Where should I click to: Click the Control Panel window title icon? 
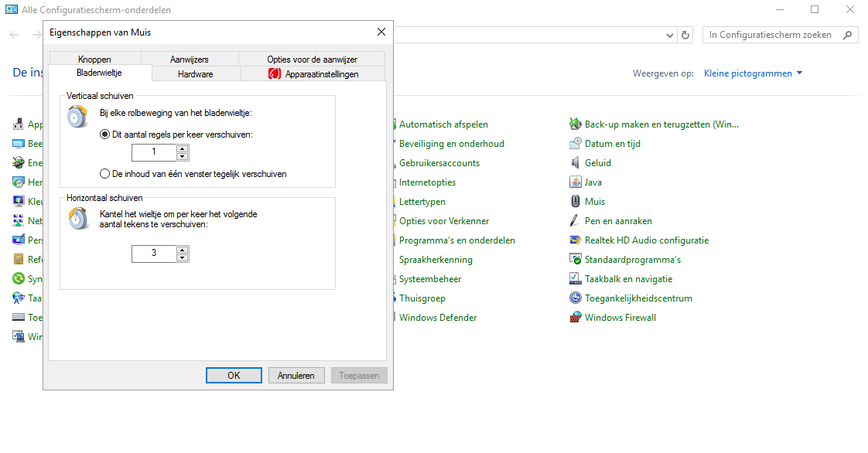pos(11,9)
